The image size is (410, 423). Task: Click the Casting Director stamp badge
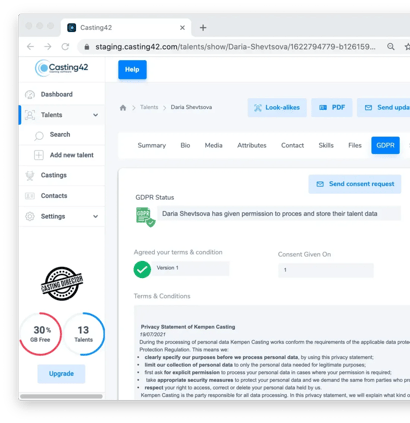[62, 283]
